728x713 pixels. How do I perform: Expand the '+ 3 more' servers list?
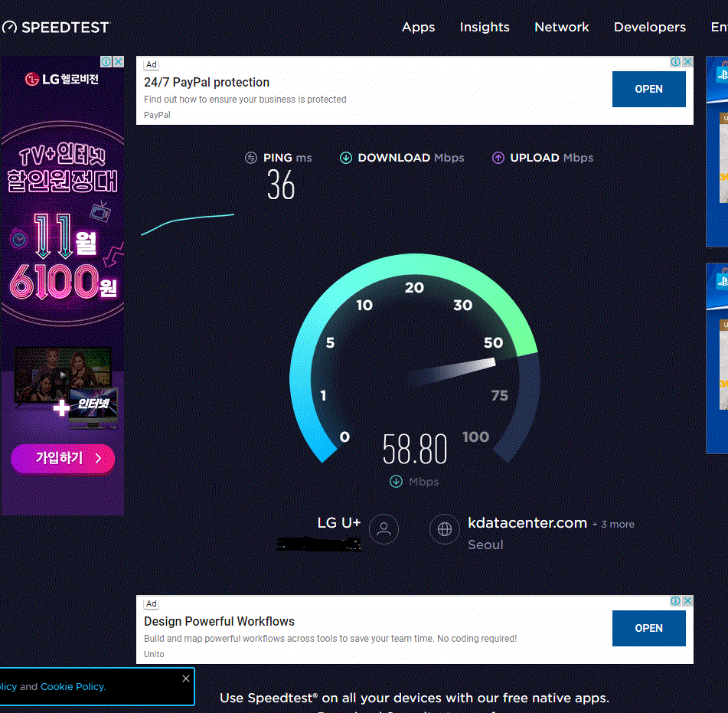pos(613,525)
